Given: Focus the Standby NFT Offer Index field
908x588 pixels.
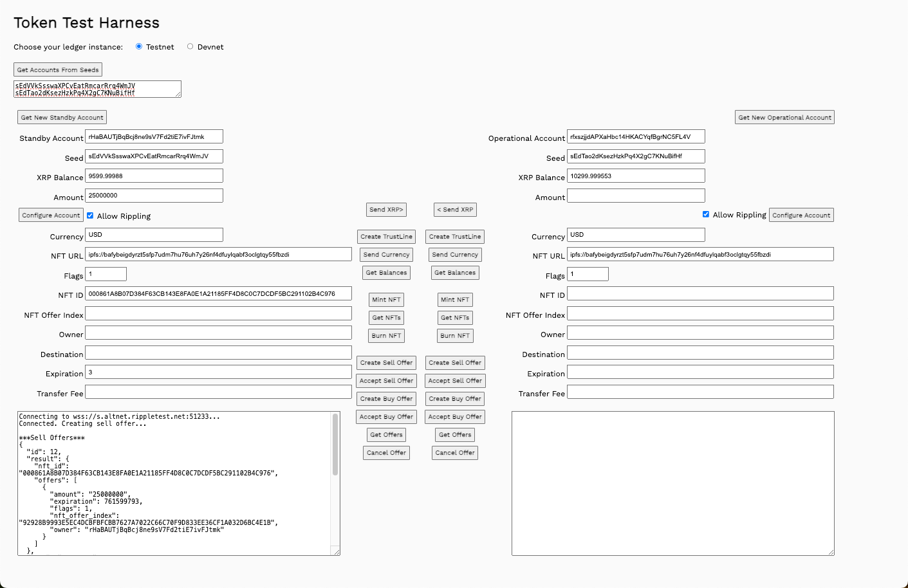Looking at the screenshot, I should tap(218, 313).
